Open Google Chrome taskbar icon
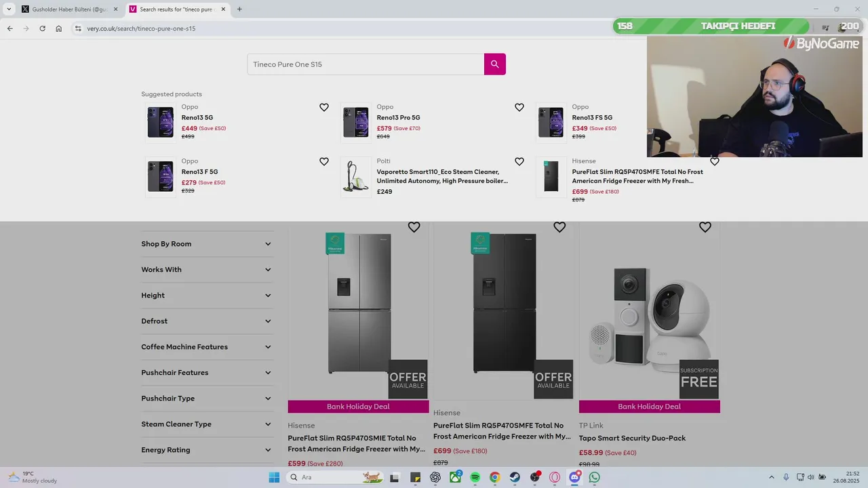The width and height of the screenshot is (868, 488). [x=495, y=477]
